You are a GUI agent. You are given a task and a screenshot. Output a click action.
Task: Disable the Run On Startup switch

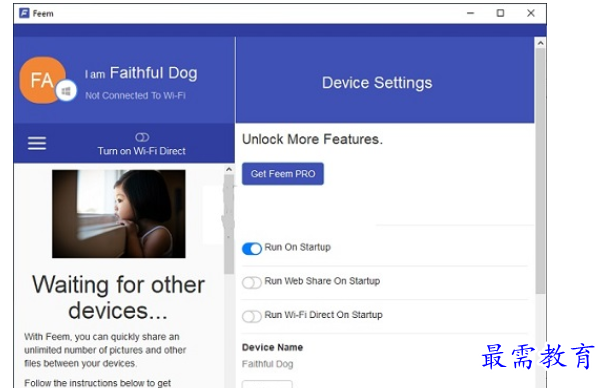[252, 248]
